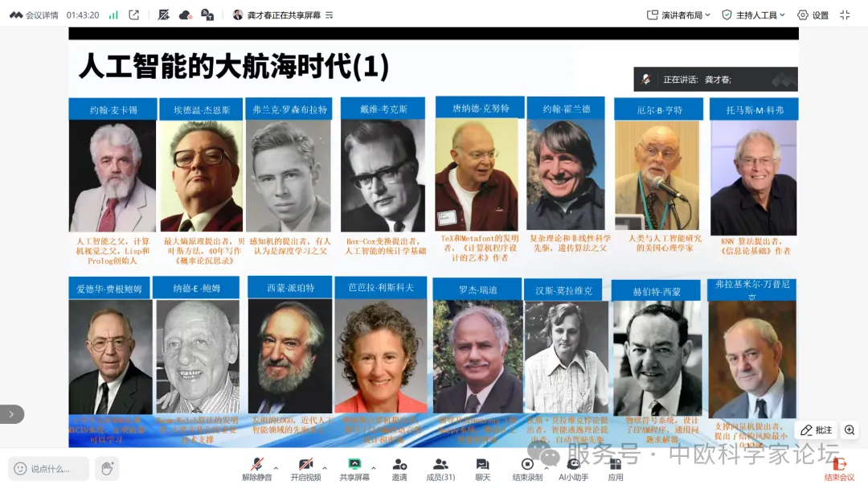
Task: Toggle fullscreen mode icon at top right
Action: [x=845, y=14]
